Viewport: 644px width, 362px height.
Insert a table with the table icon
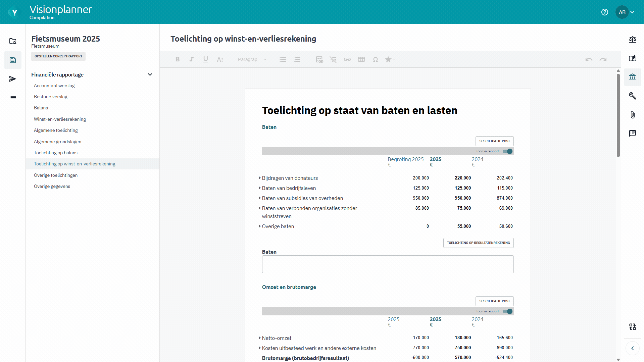[361, 59]
